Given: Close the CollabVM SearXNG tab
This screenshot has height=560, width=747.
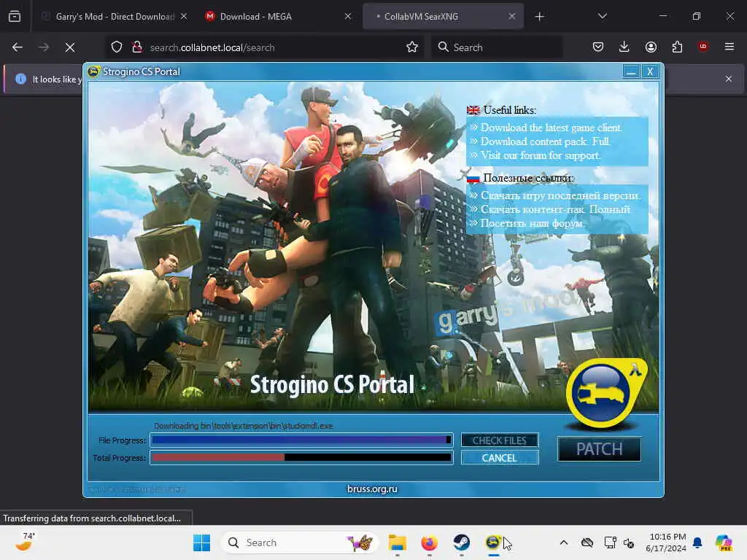Looking at the screenshot, I should (x=511, y=16).
